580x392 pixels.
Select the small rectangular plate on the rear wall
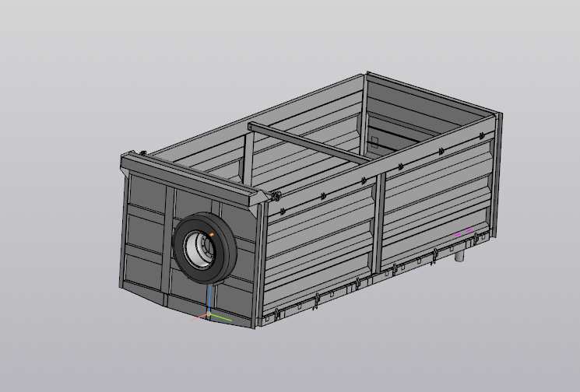pyautogui.click(x=374, y=142)
